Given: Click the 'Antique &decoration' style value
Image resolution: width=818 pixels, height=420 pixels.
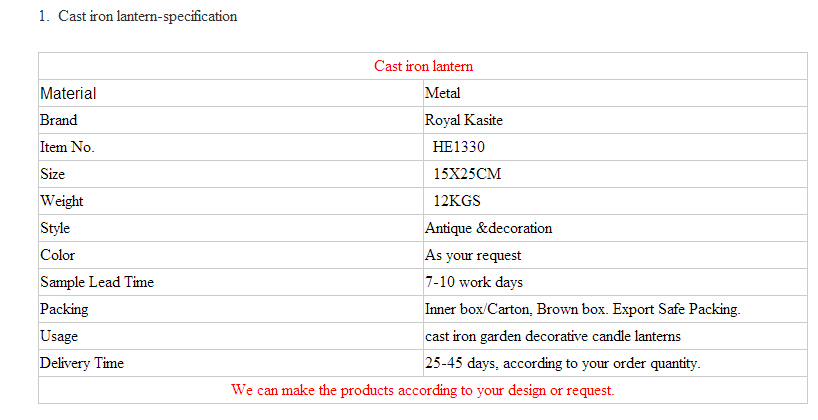Looking at the screenshot, I should 488,228.
